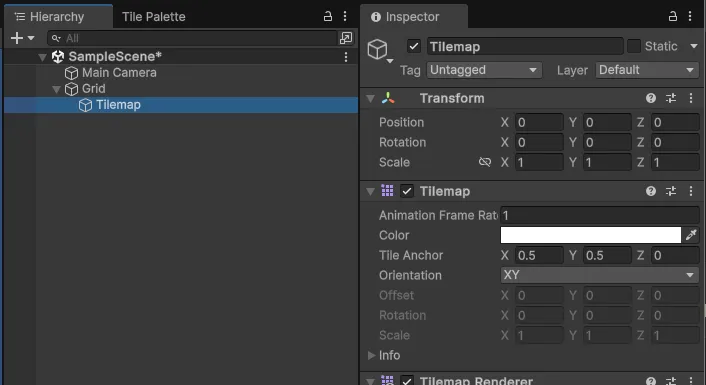Disable the Tilemap GameObject active checkbox
Viewport: 706px width, 385px height.
click(414, 46)
